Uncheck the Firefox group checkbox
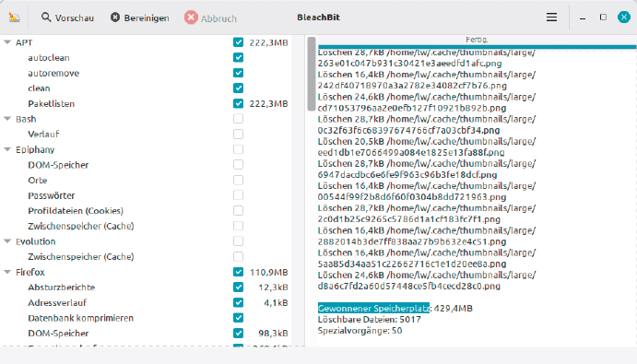 pyautogui.click(x=239, y=272)
